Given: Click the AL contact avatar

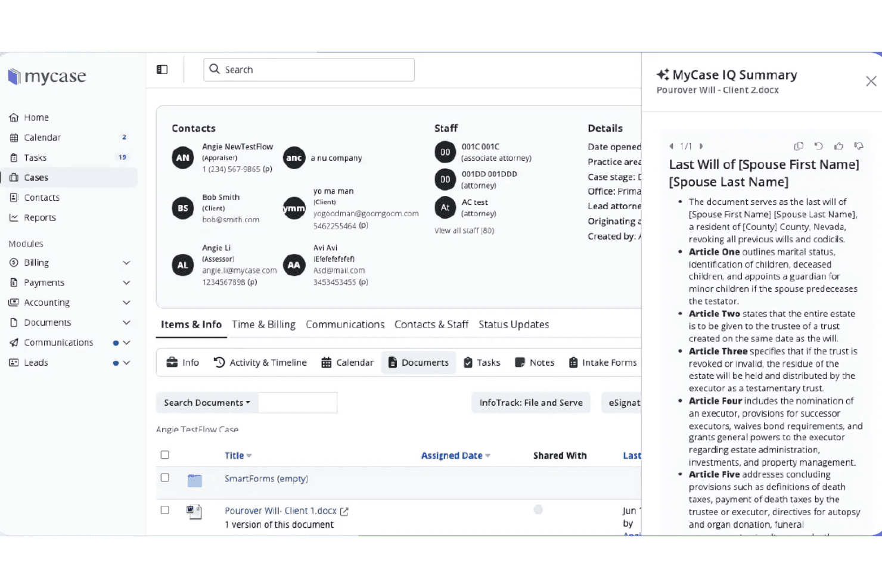Looking at the screenshot, I should (183, 265).
